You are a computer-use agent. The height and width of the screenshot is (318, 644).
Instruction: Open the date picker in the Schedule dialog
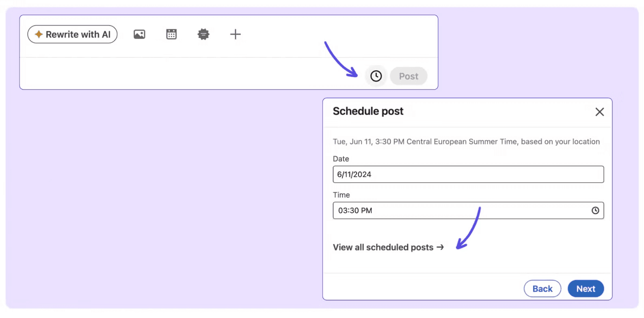[x=468, y=174]
